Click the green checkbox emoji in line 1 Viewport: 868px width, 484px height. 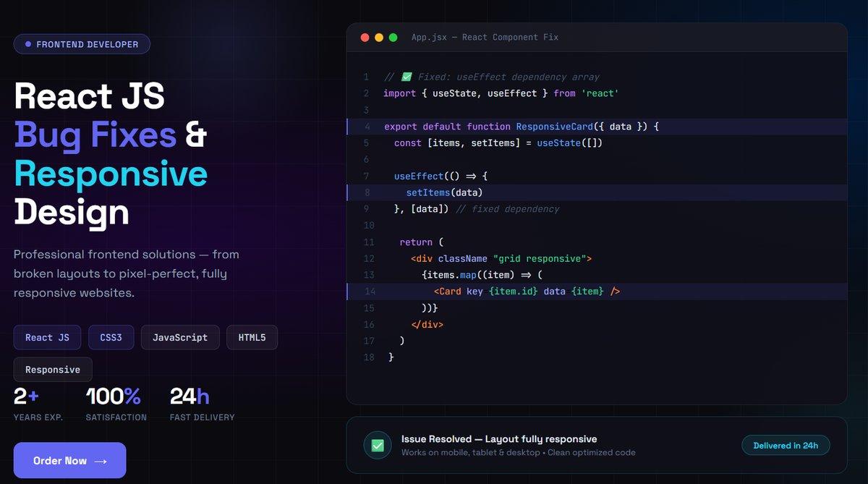coord(407,77)
